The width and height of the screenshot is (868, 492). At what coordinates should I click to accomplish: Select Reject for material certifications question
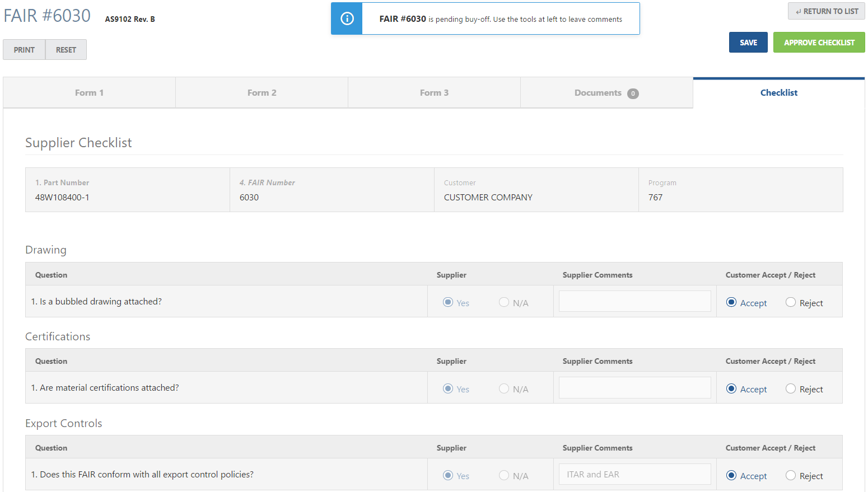pos(791,388)
